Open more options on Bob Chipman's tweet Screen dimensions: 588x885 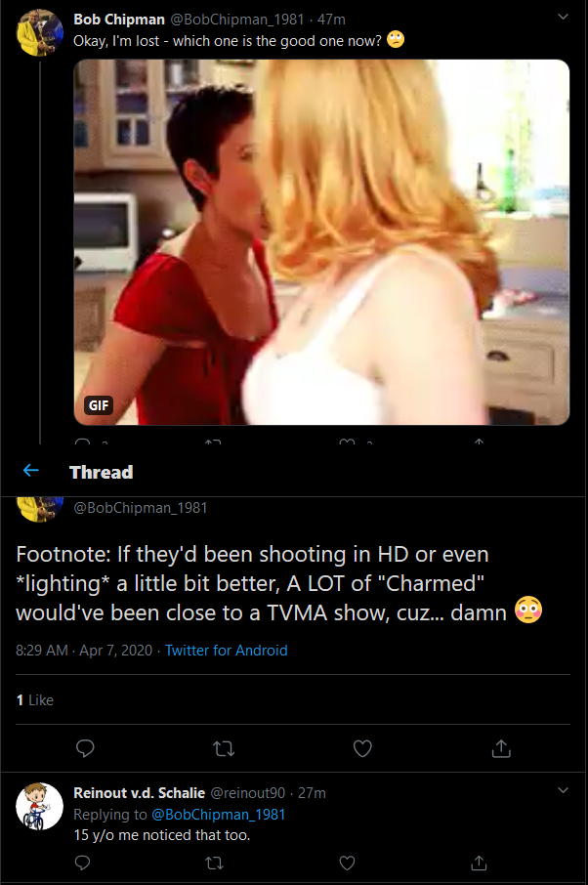click(x=563, y=17)
